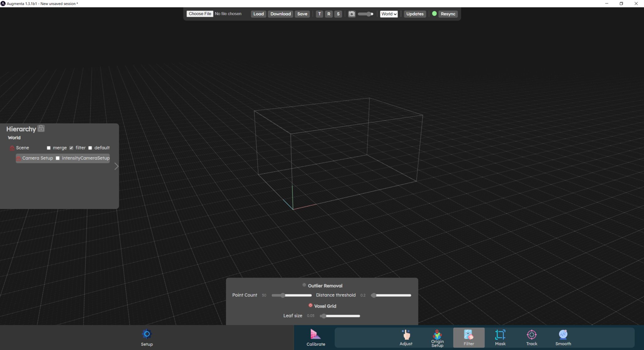Select the Smooth tool
Screen dimensions: 644x350
pyautogui.click(x=563, y=337)
